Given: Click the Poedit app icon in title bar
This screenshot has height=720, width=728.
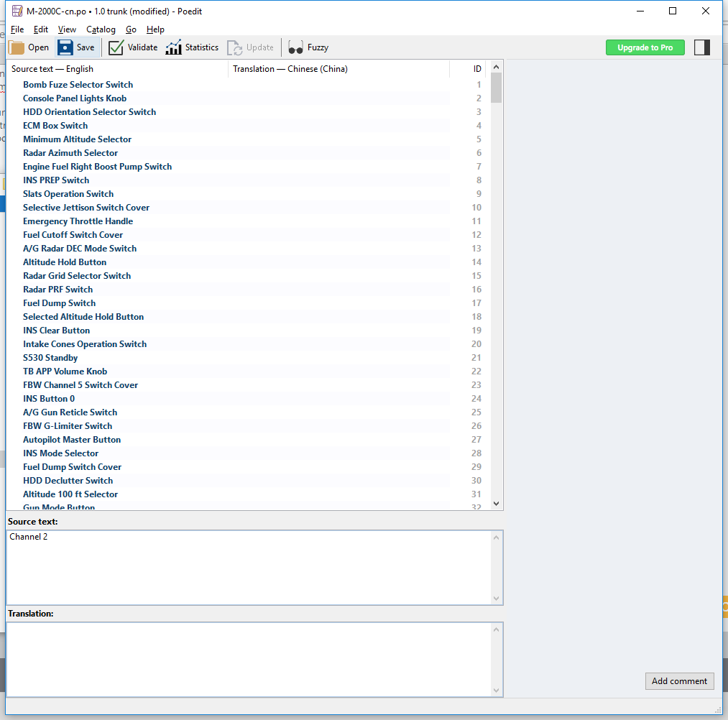Looking at the screenshot, I should [x=17, y=11].
